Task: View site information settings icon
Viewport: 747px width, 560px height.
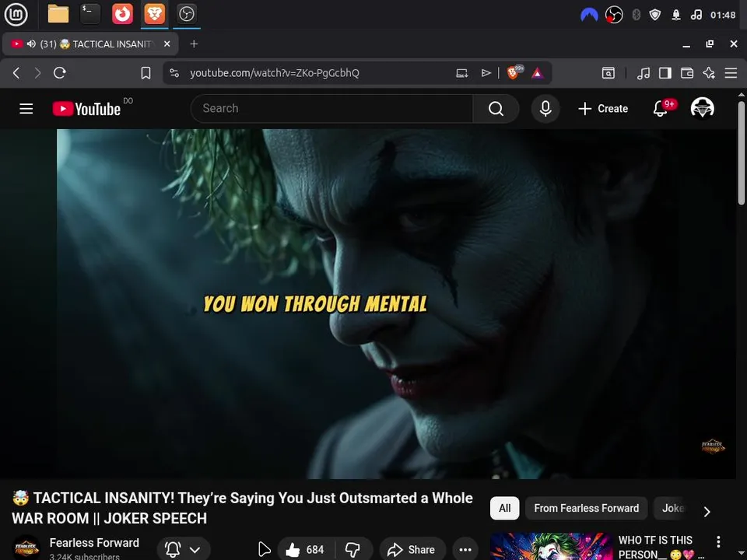Action: pyautogui.click(x=174, y=73)
